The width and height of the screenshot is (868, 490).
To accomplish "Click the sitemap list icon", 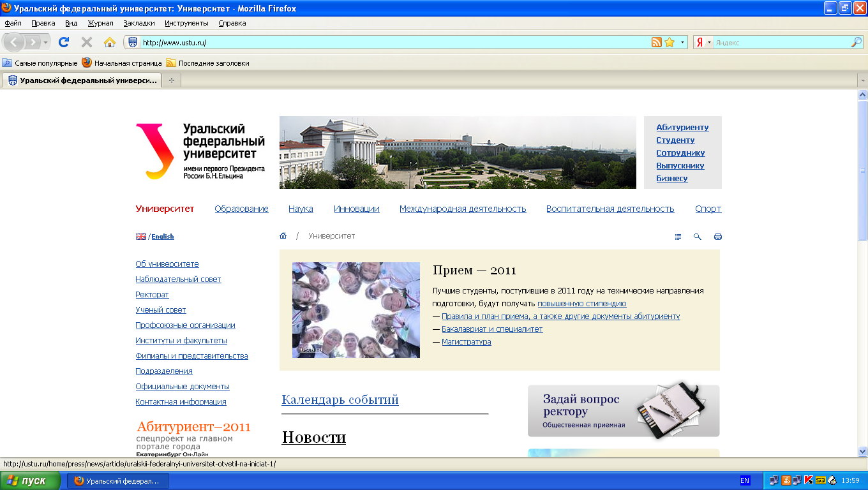I will [678, 237].
